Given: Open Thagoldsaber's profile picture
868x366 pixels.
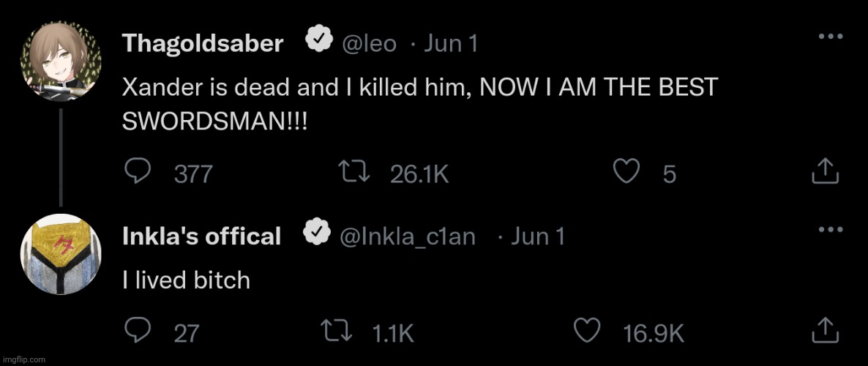Looking at the screenshot, I should click(x=60, y=61).
